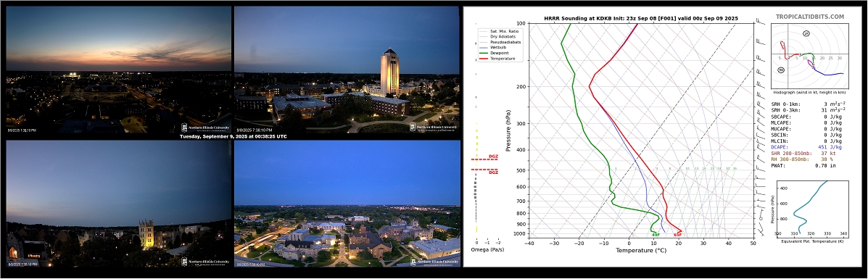Viewport: 868px width, 279px height.
Task: Open the castle building webcam image
Action: (119, 204)
